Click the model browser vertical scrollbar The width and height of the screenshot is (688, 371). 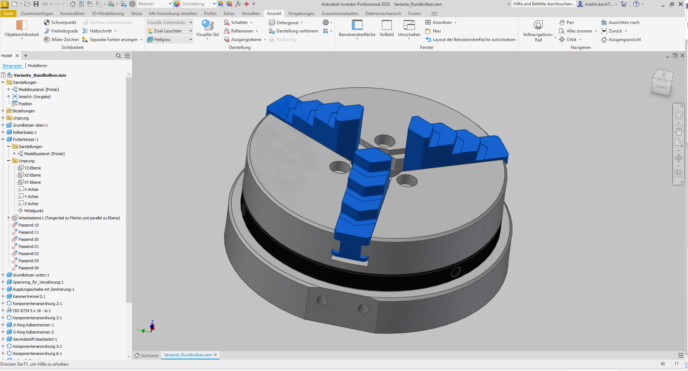click(129, 189)
